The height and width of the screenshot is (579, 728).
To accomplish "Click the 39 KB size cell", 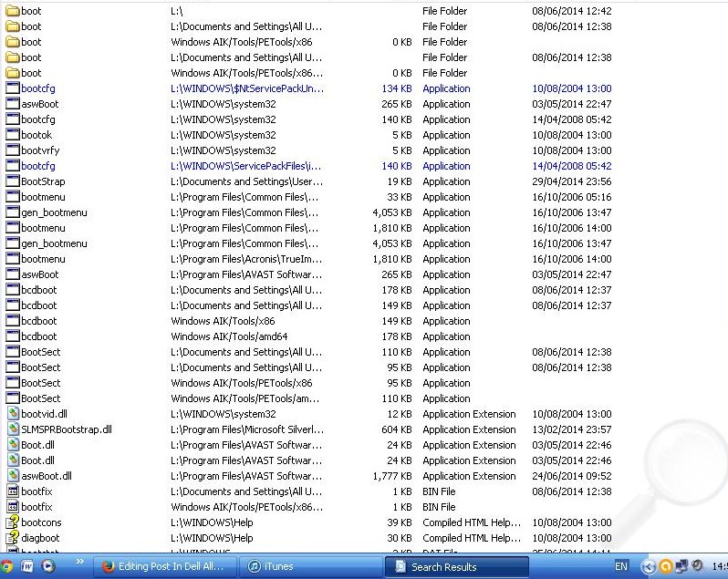I will pyautogui.click(x=400, y=522).
